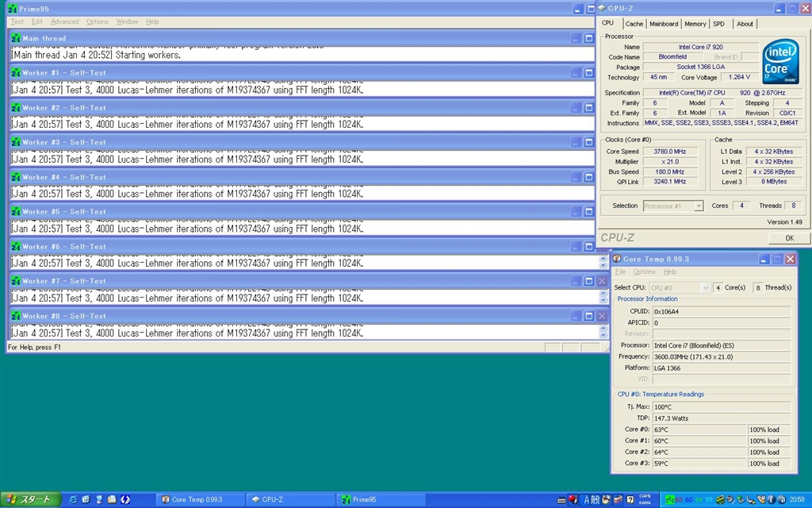
Task: Click the Prime95 icon in the title bar
Action: pos(12,9)
